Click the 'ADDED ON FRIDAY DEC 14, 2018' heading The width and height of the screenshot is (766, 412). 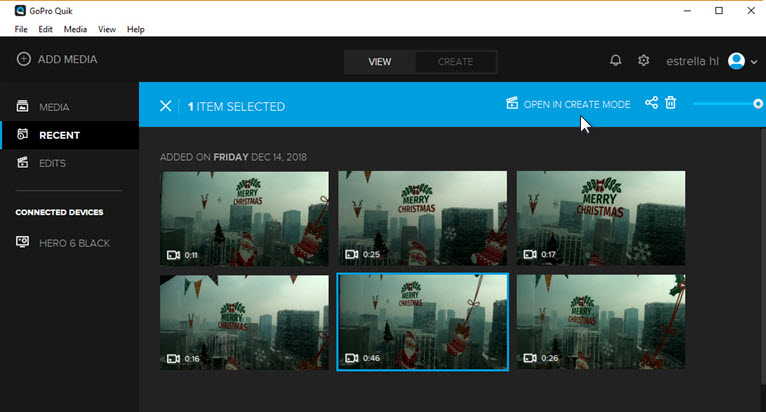(x=234, y=157)
